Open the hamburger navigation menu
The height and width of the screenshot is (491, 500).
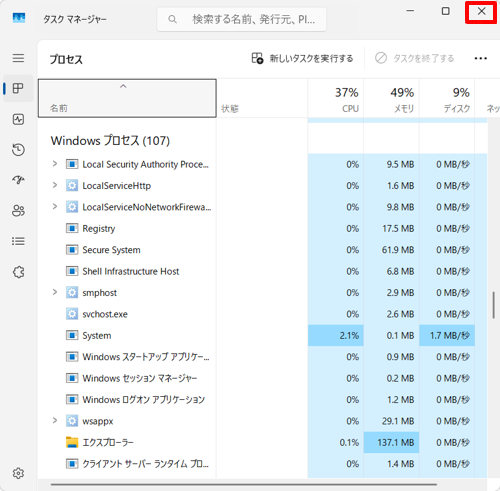pos(18,58)
